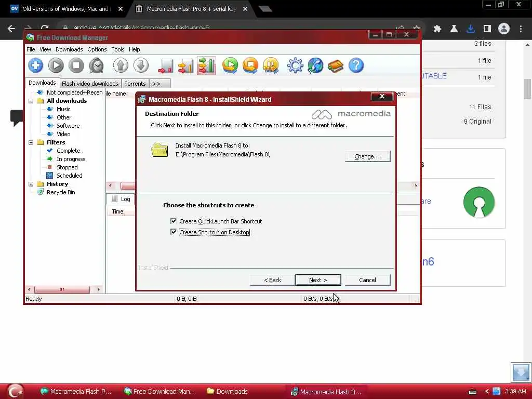Select the Stopped filter
Viewport: 532px width, 399px height.
(x=67, y=167)
